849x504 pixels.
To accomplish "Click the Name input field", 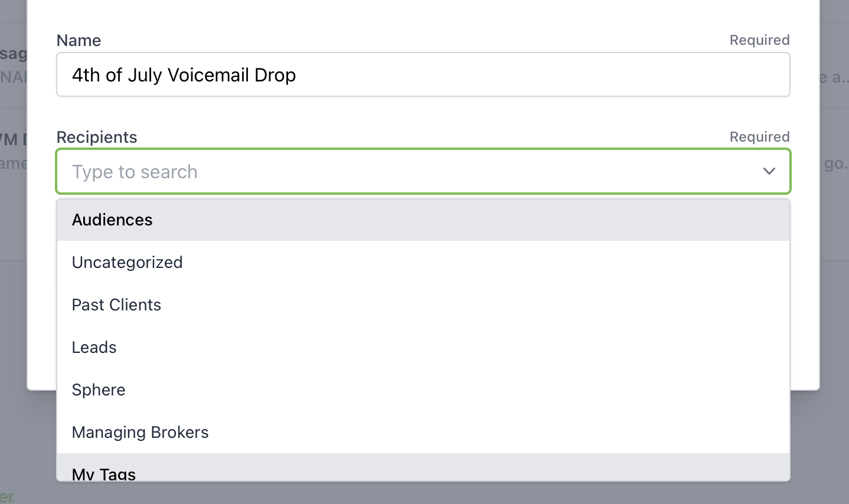I will (x=423, y=74).
